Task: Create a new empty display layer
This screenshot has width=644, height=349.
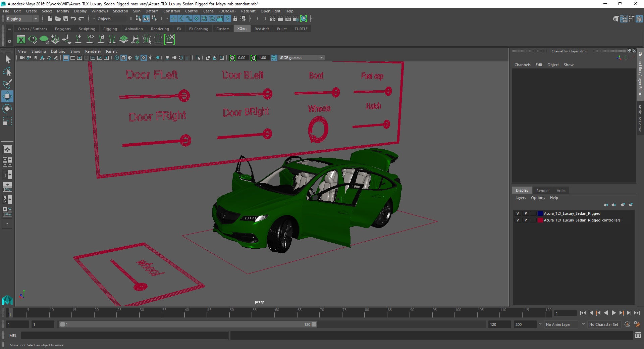Action: pos(623,205)
